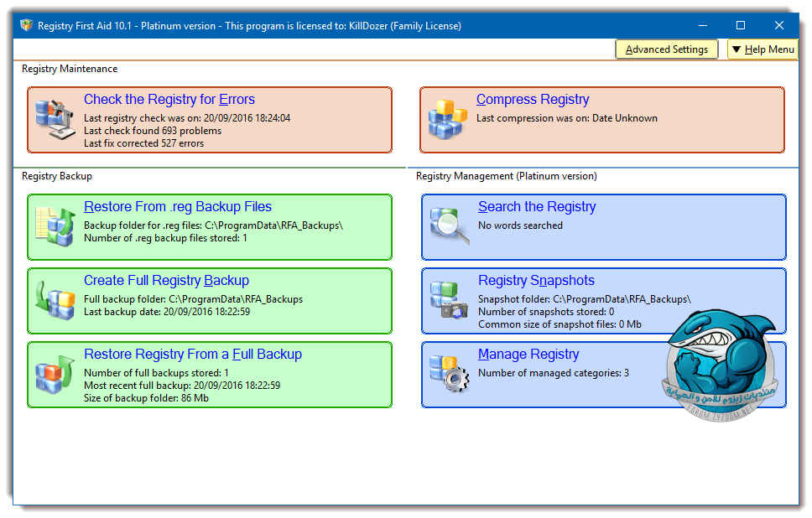Screen dimensions: 812x518
Task: Open the Manage Registry link
Action: point(528,355)
